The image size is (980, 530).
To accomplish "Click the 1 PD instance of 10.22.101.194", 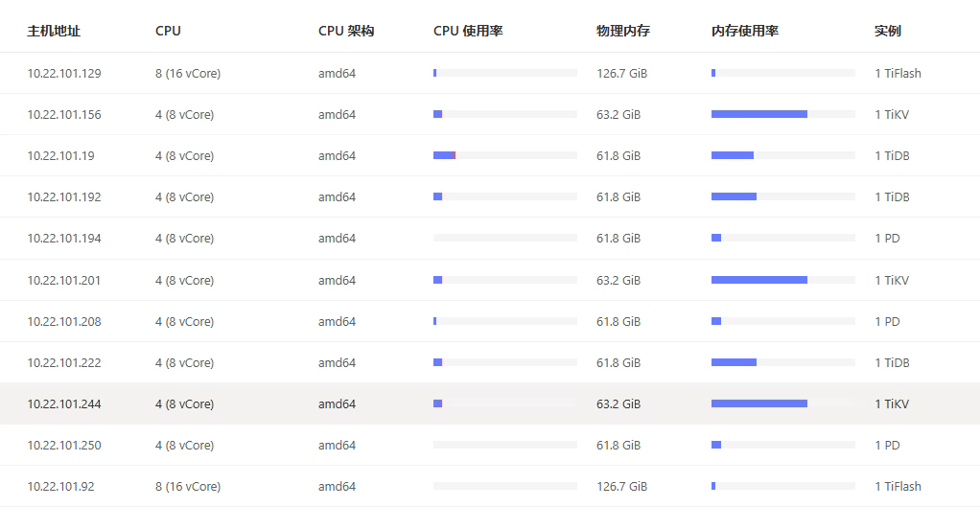I will click(x=887, y=238).
